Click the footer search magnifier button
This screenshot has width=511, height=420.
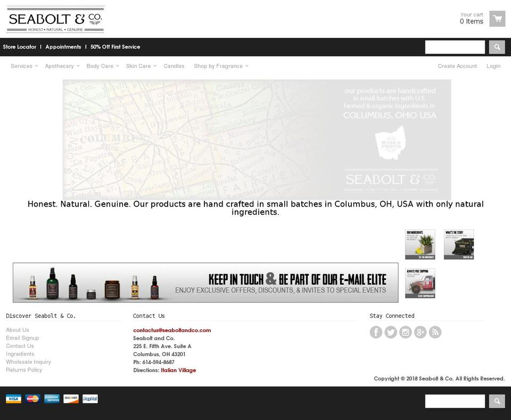(x=497, y=401)
